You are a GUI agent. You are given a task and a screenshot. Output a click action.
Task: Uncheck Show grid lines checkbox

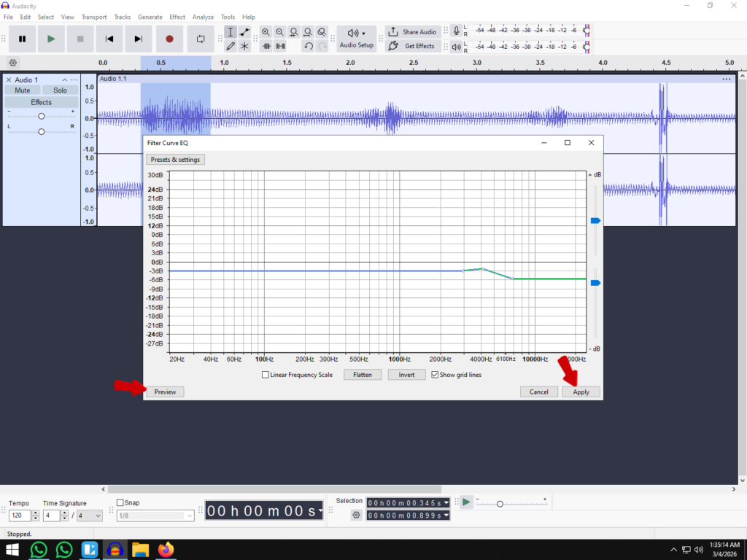point(435,375)
